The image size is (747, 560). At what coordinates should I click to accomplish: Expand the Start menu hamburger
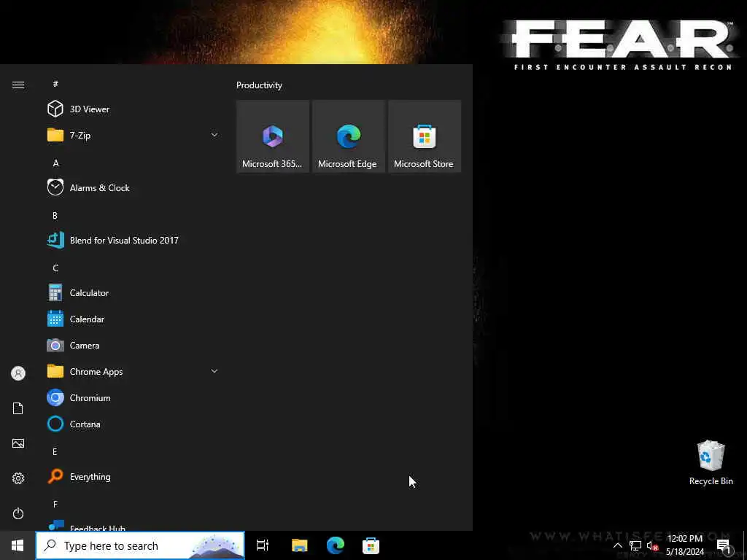pos(18,85)
